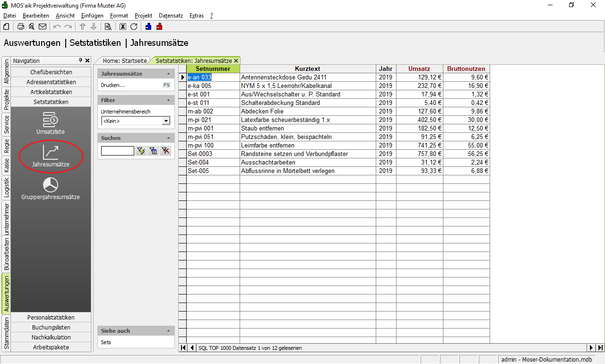Screen dimensions: 605x364
Task: Apply quick filter with lightning funnel icon
Action: point(141,151)
